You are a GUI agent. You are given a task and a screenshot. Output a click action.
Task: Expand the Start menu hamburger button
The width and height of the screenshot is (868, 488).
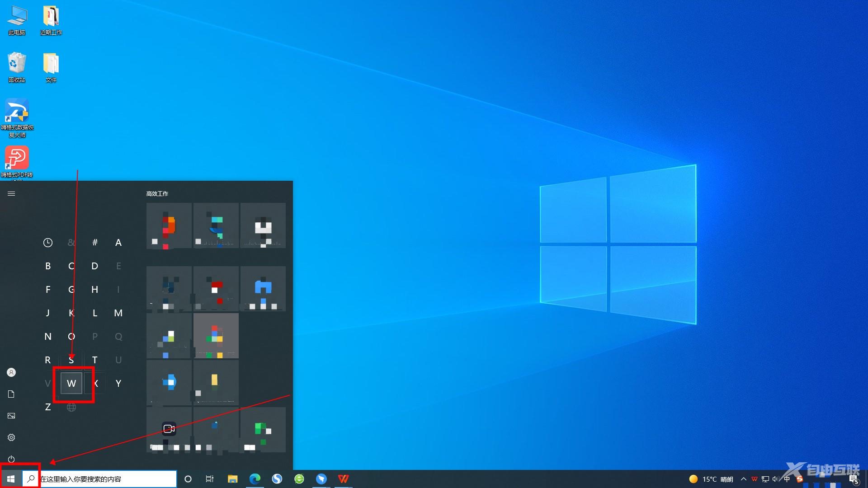11,193
